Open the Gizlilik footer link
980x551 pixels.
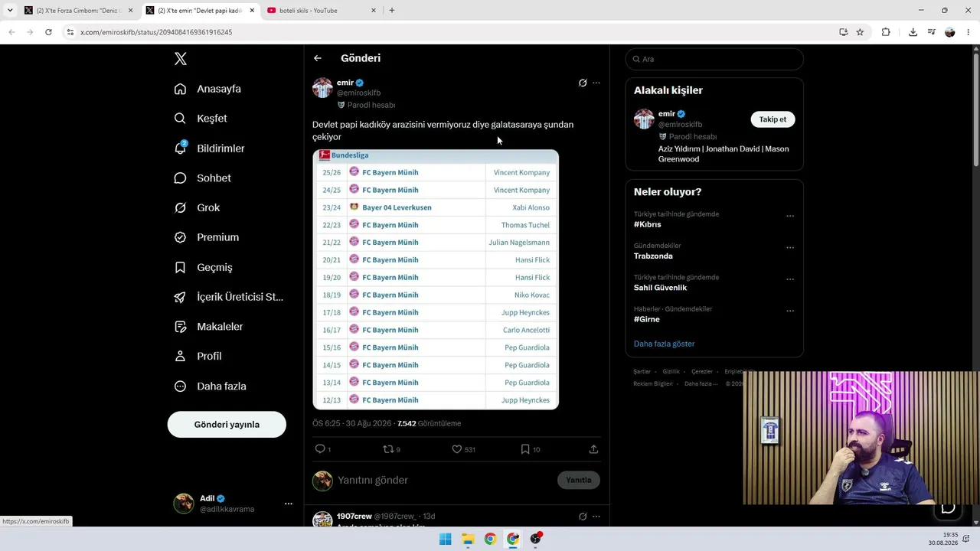(x=671, y=372)
